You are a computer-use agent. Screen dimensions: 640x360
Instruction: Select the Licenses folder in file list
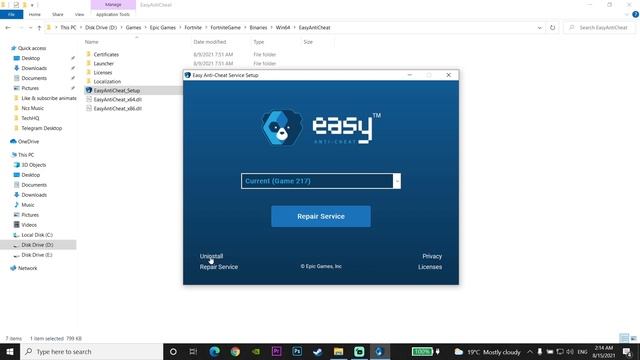(102, 72)
